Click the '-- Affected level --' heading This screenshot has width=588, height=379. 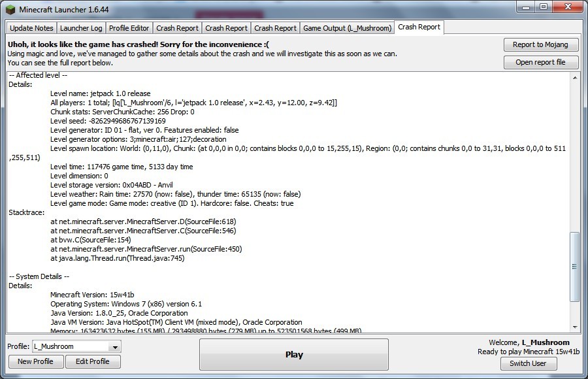tap(38, 75)
